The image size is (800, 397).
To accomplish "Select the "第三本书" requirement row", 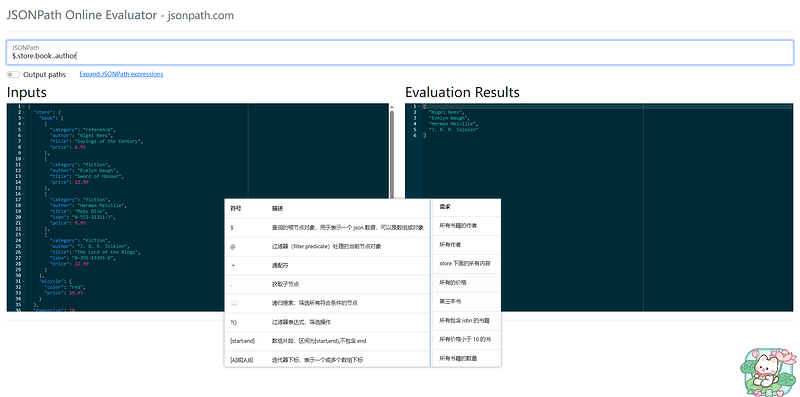I will pos(466,302).
